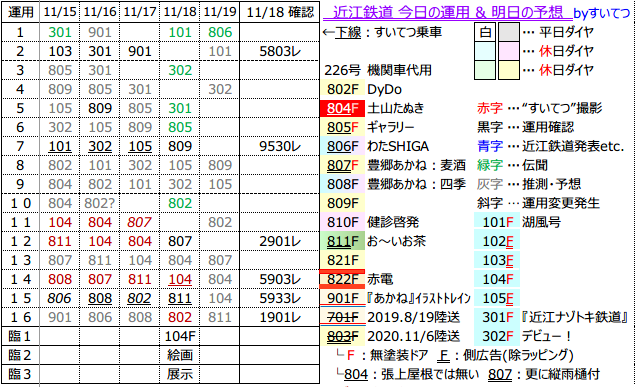
Task: Click the 臨1 row label
Action: (21, 336)
